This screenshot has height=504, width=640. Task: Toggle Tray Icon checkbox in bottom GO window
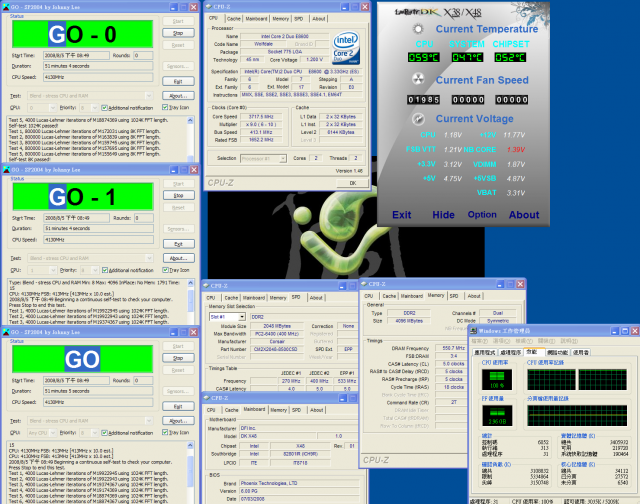click(x=165, y=432)
